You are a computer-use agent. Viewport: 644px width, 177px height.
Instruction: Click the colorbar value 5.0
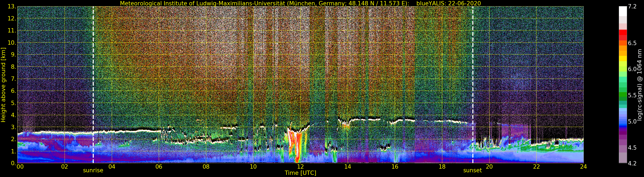tap(632, 121)
